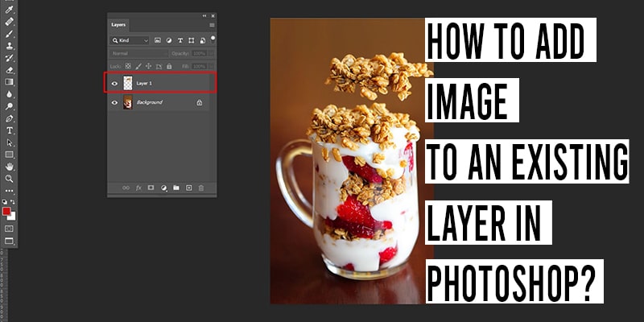644x322 pixels.
Task: Click the link layers icon
Action: (x=126, y=188)
